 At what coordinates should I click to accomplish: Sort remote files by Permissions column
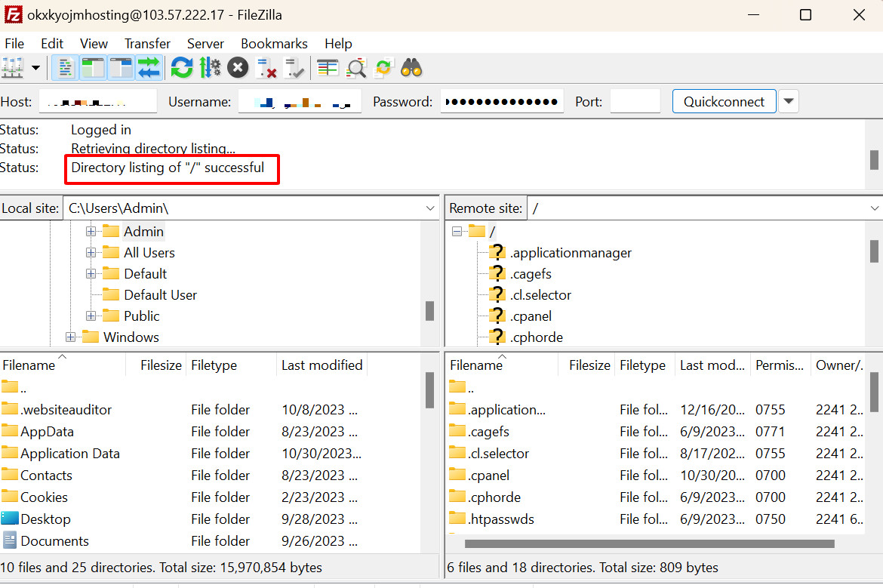pyautogui.click(x=780, y=365)
